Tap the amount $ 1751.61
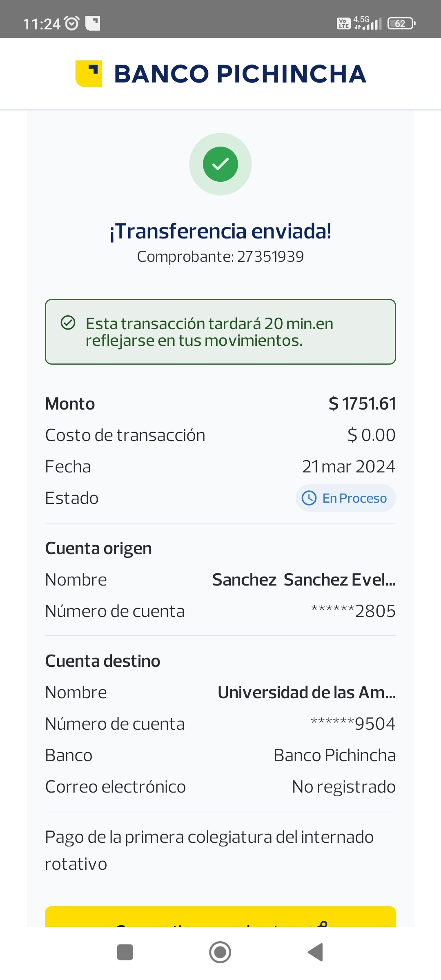Viewport: 441px width, 980px height. [362, 404]
